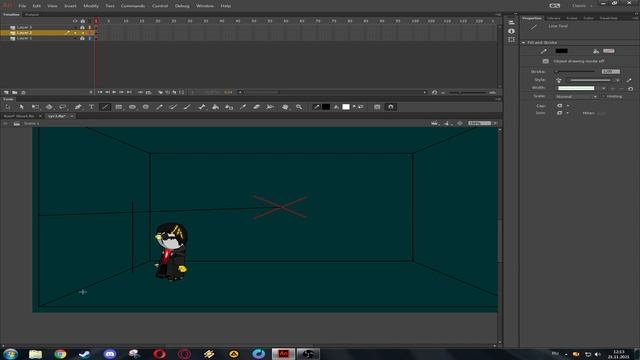Click the stroke size value field
Image resolution: width=640 pixels, height=360 pixels.
(611, 72)
